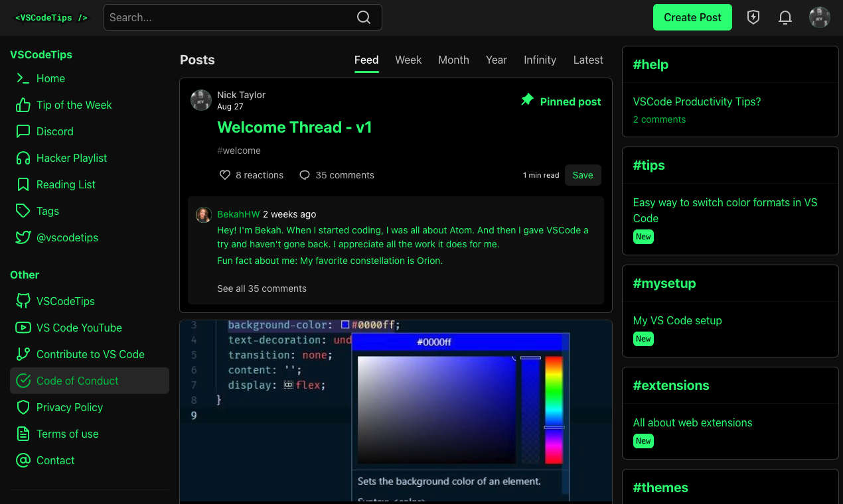Click the Create Post button
Image resolution: width=843 pixels, height=504 pixels.
692,17
